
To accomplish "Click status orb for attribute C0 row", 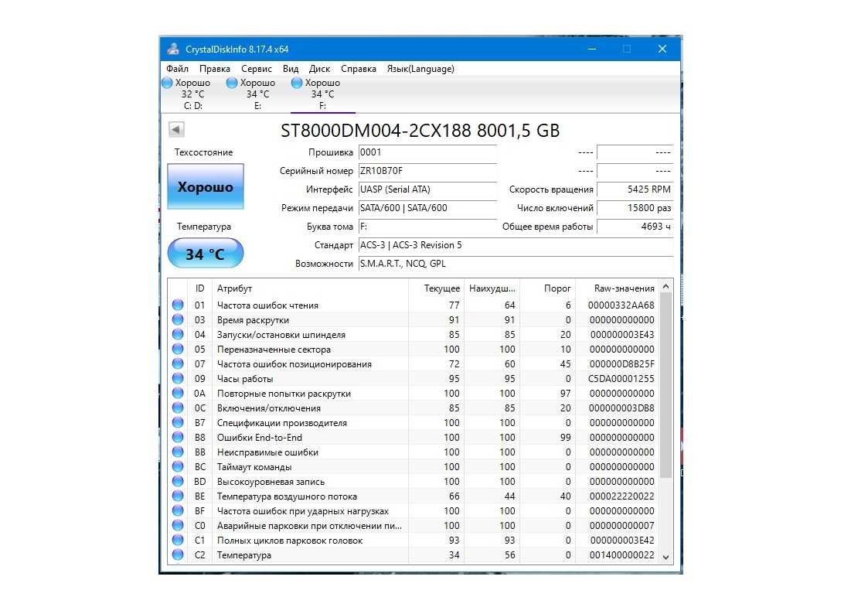I will (x=178, y=525).
